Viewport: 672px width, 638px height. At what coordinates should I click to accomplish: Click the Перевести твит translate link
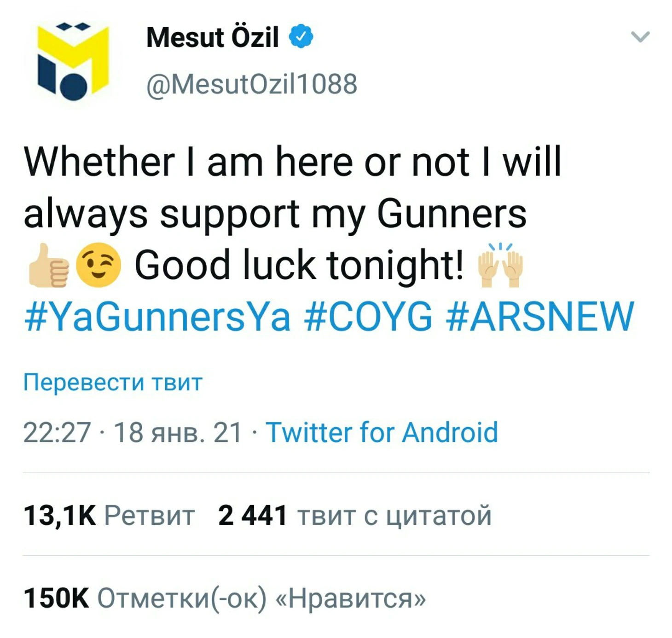[x=113, y=382]
